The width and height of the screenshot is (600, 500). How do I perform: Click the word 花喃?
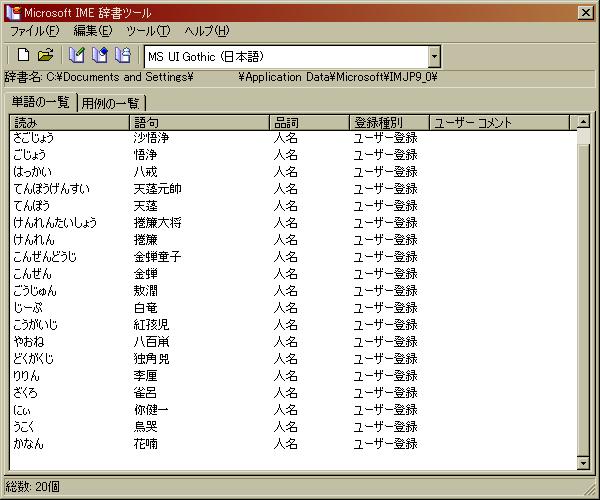click(145, 444)
